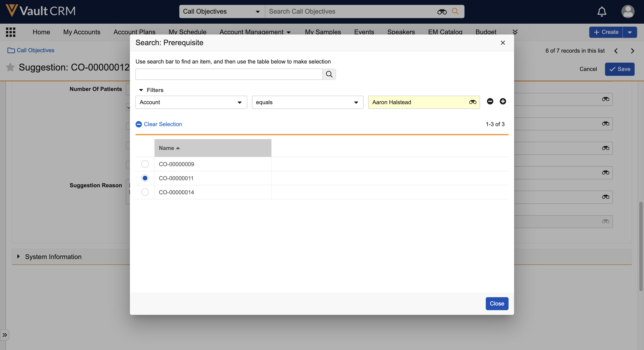Collapse the Filters section
This screenshot has height=350, width=644.
[x=141, y=90]
